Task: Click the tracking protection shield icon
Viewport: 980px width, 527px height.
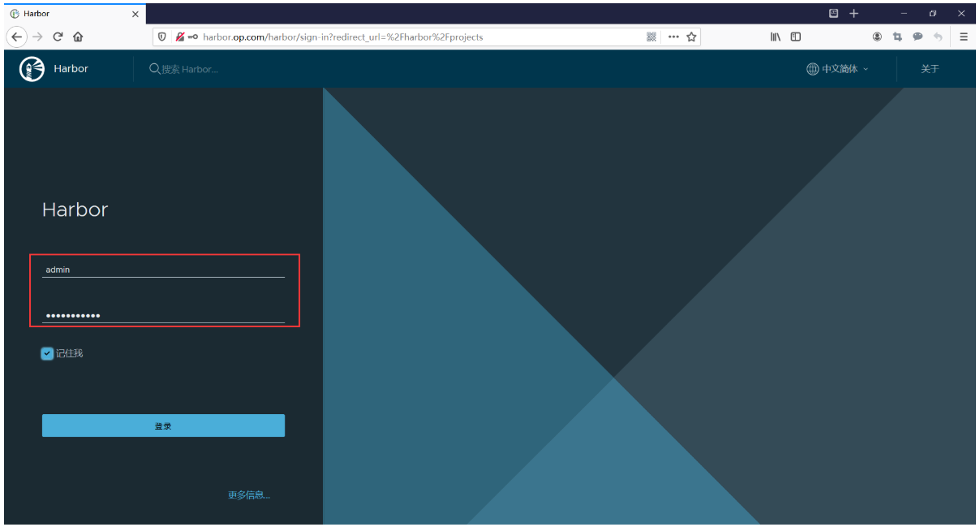Action: (x=162, y=37)
